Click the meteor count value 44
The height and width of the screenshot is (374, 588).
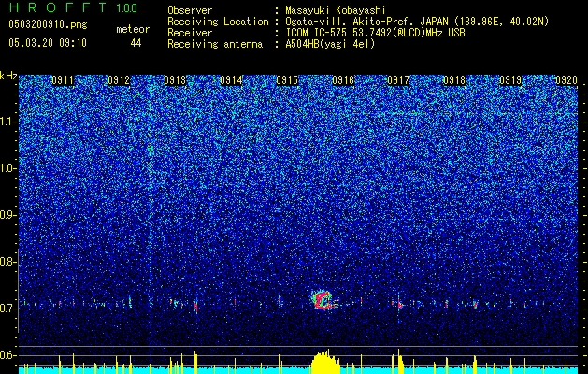(x=136, y=43)
